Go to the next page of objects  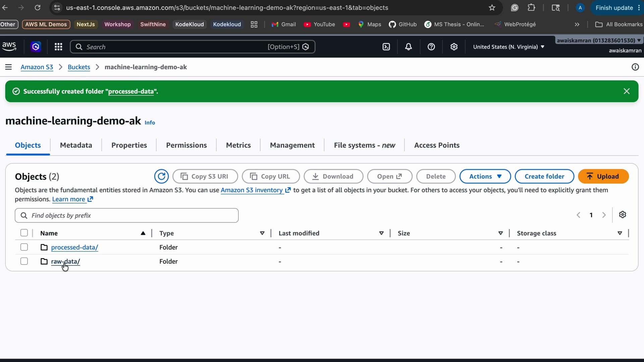(604, 215)
